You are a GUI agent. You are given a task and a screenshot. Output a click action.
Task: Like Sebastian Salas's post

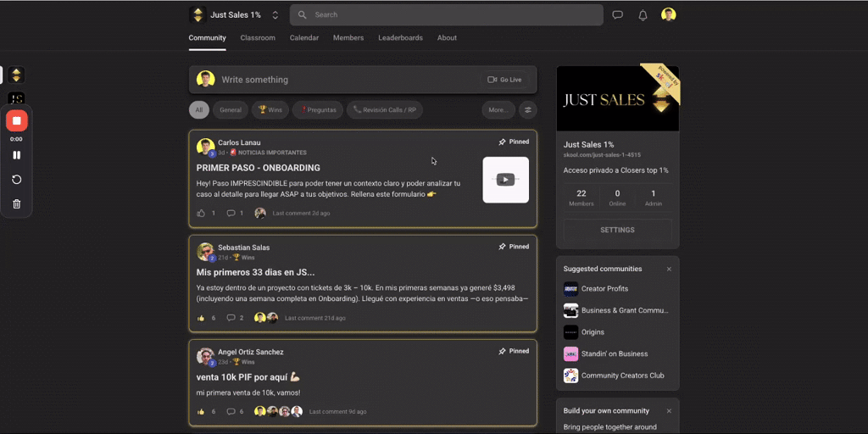tap(201, 318)
